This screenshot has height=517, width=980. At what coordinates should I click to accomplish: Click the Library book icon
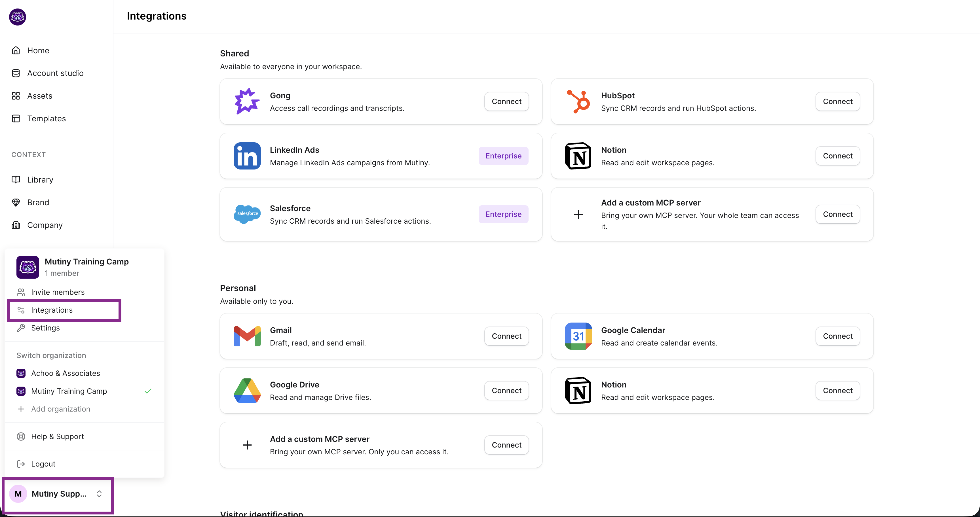point(16,180)
